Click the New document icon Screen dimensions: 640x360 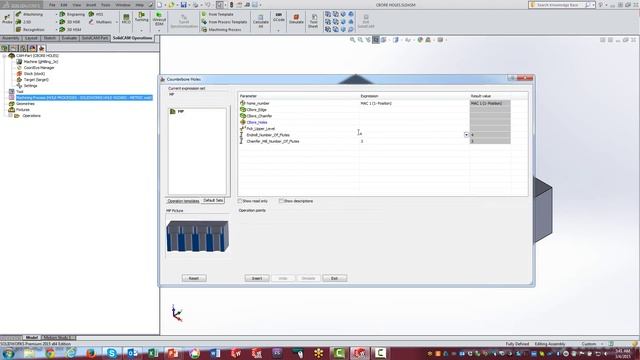tap(159, 5)
